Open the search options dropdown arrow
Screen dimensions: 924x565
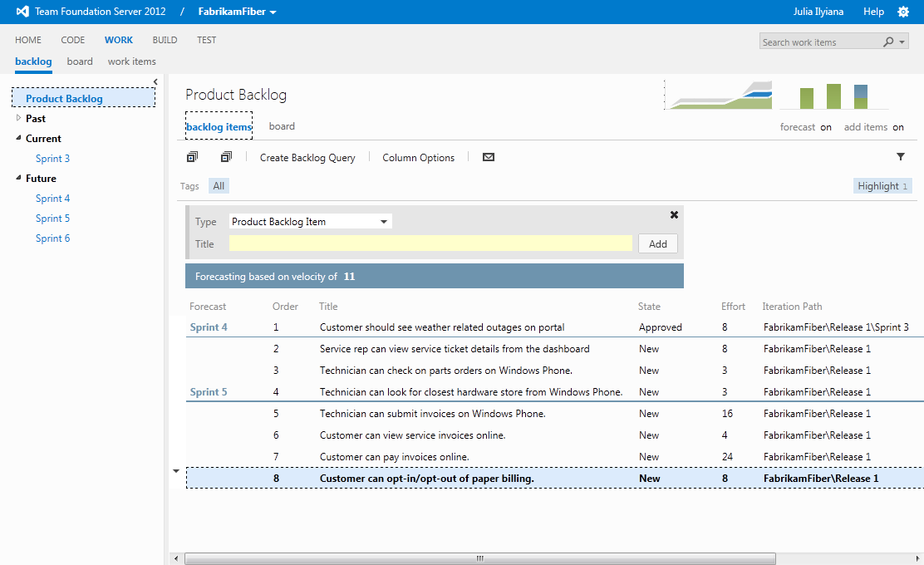(x=902, y=42)
